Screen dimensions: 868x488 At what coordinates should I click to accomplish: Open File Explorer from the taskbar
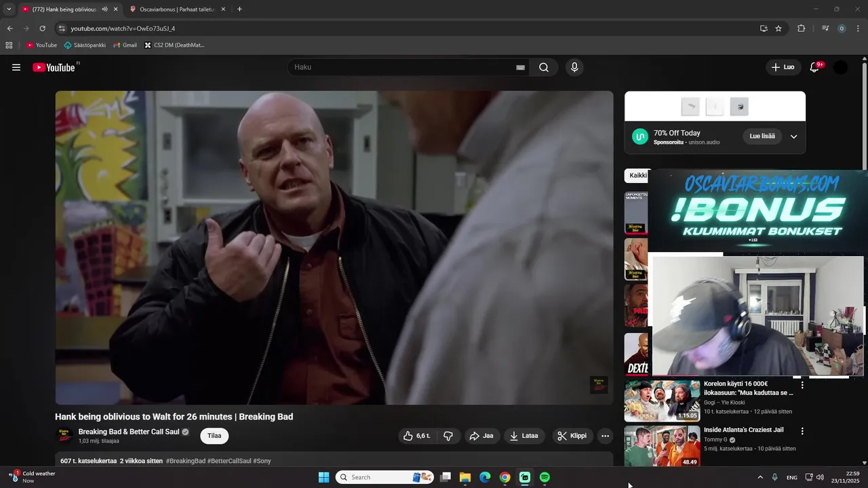pos(465,477)
